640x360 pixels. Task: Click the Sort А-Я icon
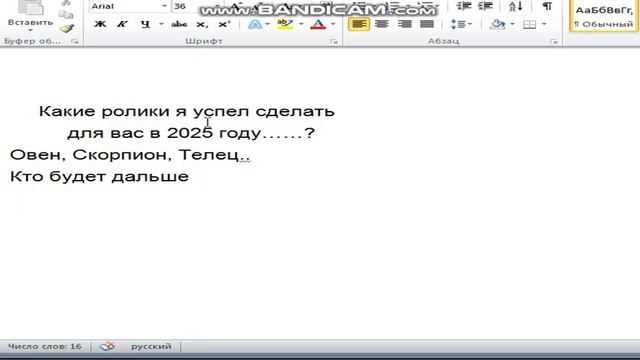tap(516, 6)
